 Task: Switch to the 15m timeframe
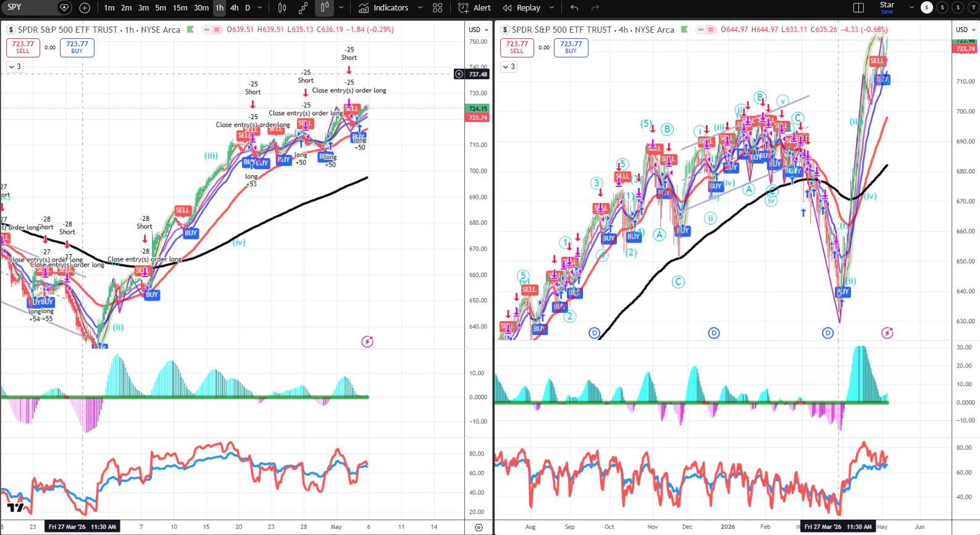180,8
